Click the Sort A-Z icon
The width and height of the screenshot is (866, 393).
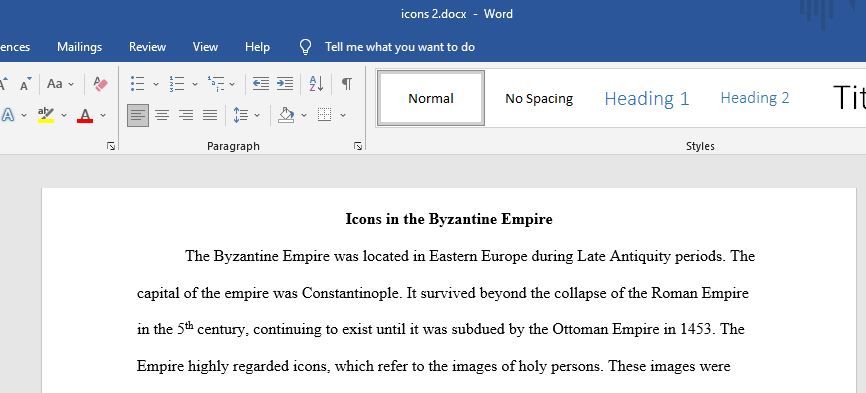click(316, 84)
